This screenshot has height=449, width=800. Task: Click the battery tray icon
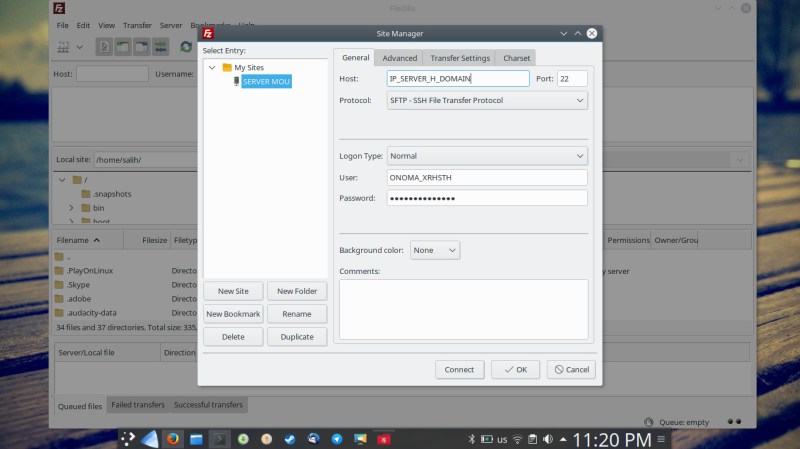tap(487, 439)
